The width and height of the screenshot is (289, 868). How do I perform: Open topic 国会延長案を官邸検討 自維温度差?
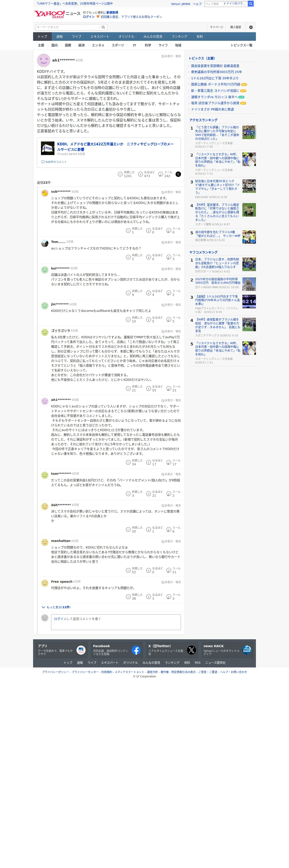[215, 66]
